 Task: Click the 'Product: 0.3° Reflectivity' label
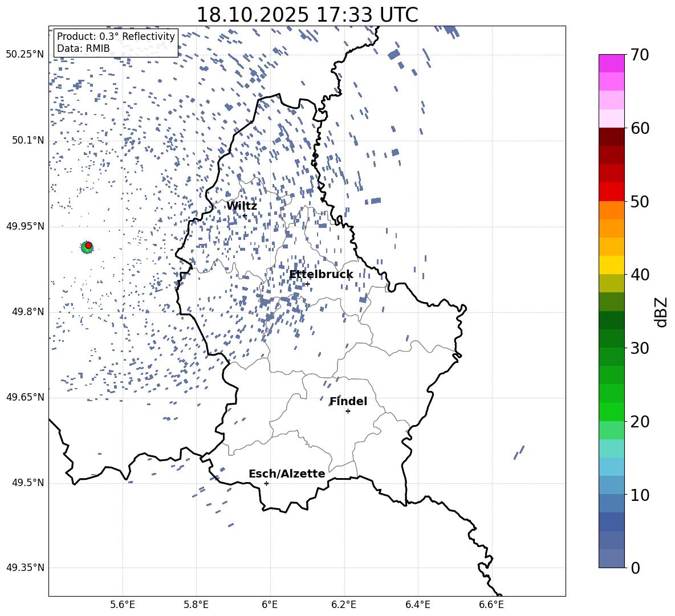(116, 36)
